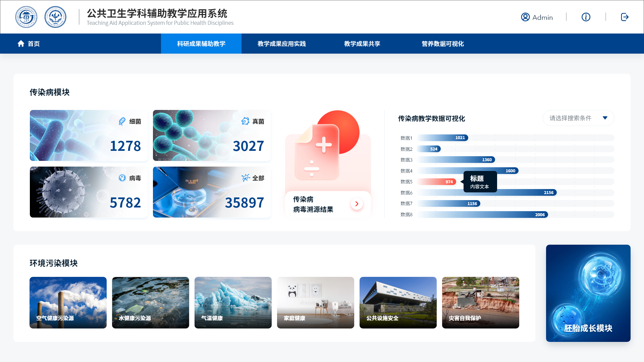Open the 请选择搜索条件 dropdown

[x=578, y=118]
